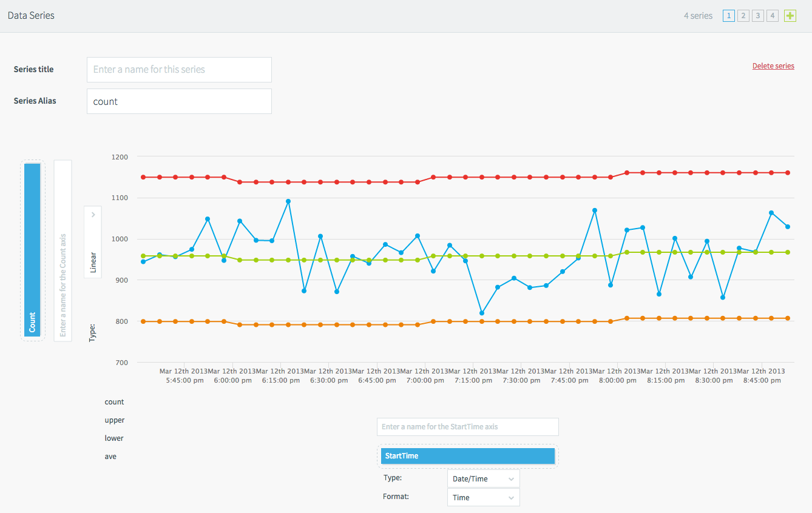The height and width of the screenshot is (513, 812).
Task: Toggle the ave series legend entry
Action: coord(112,456)
